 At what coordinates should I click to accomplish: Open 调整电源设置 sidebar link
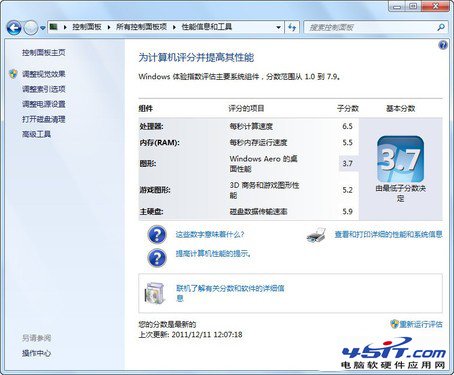pyautogui.click(x=44, y=104)
